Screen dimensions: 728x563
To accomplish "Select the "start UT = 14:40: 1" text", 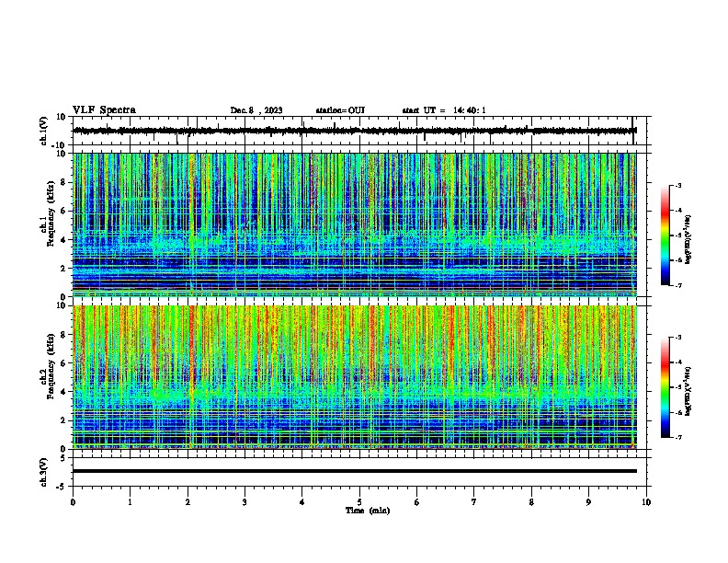I will pyautogui.click(x=444, y=110).
